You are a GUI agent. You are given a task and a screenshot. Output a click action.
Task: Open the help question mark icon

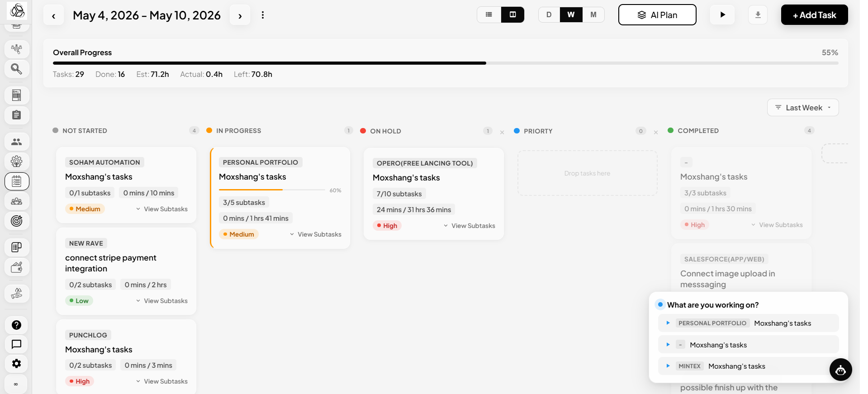pyautogui.click(x=17, y=325)
